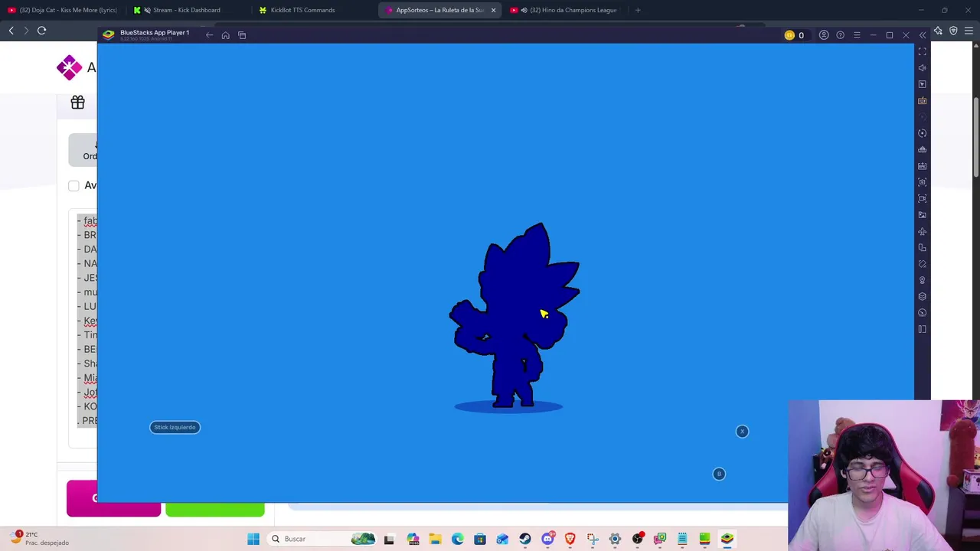Open the weather widget showing 21°C

[x=40, y=538]
